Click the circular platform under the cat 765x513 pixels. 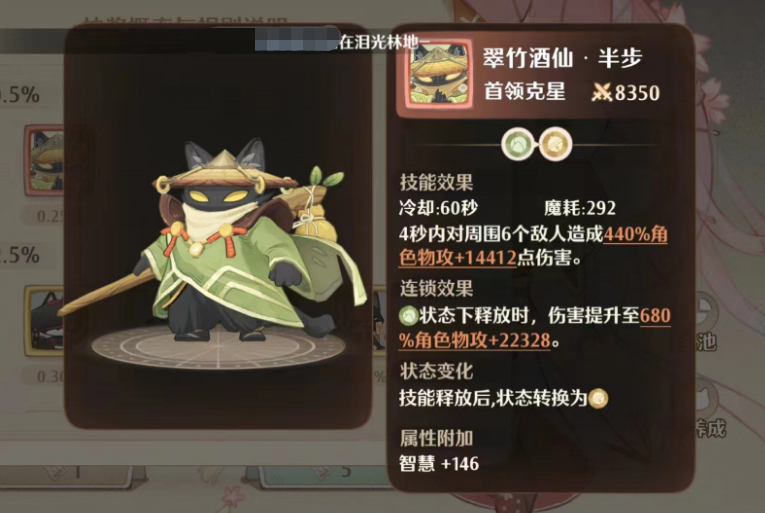click(218, 347)
